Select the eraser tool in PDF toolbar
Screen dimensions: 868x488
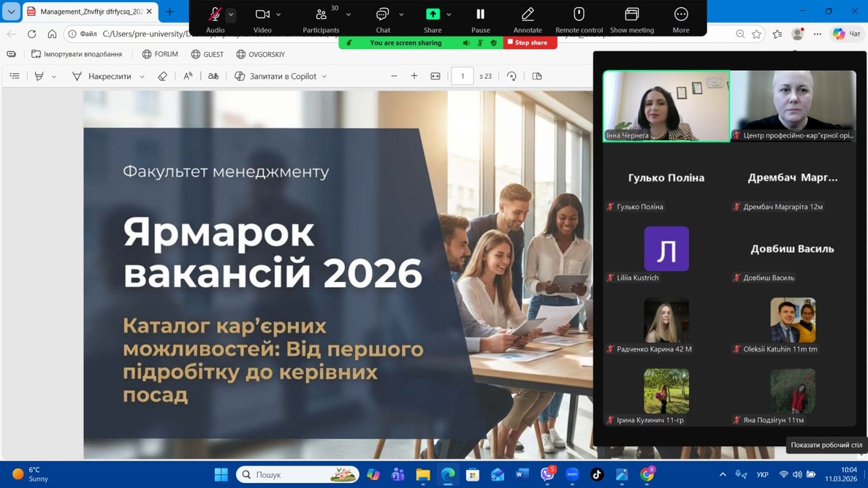click(x=163, y=76)
